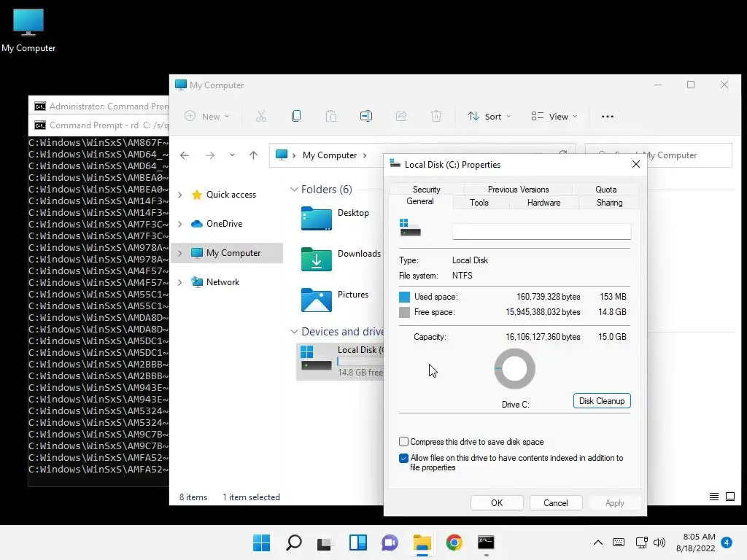Viewport: 747px width, 560px height.
Task: Click the Rename icon in Explorer toolbar
Action: (x=366, y=116)
